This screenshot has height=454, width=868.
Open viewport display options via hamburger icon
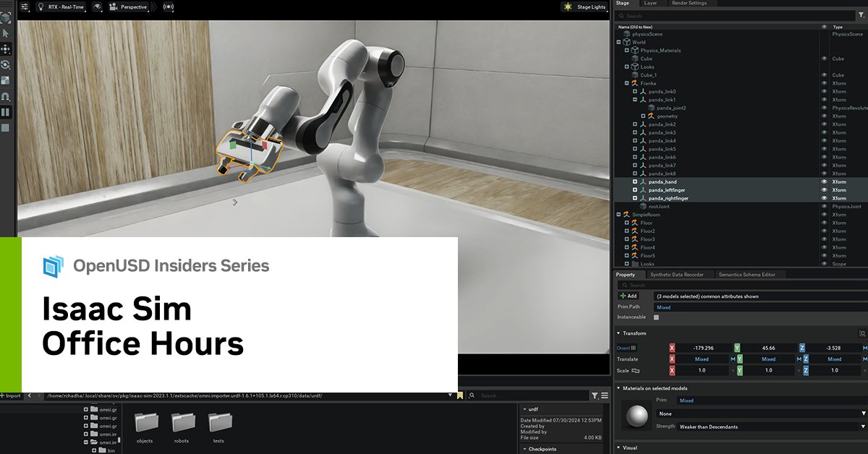coord(25,7)
